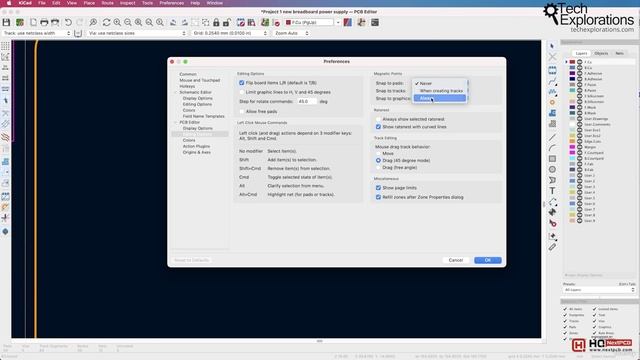Select the Move drag behavior radio
This screenshot has height=360, width=640.
click(x=378, y=153)
